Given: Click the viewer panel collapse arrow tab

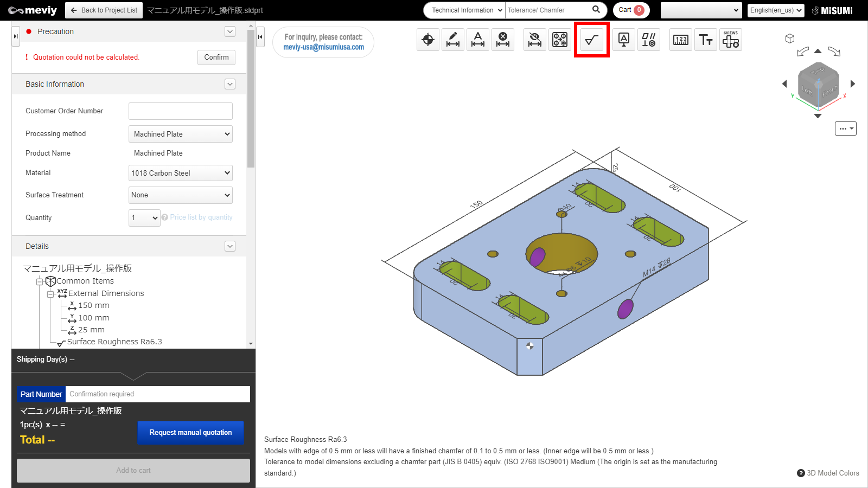Looking at the screenshot, I should point(260,36).
